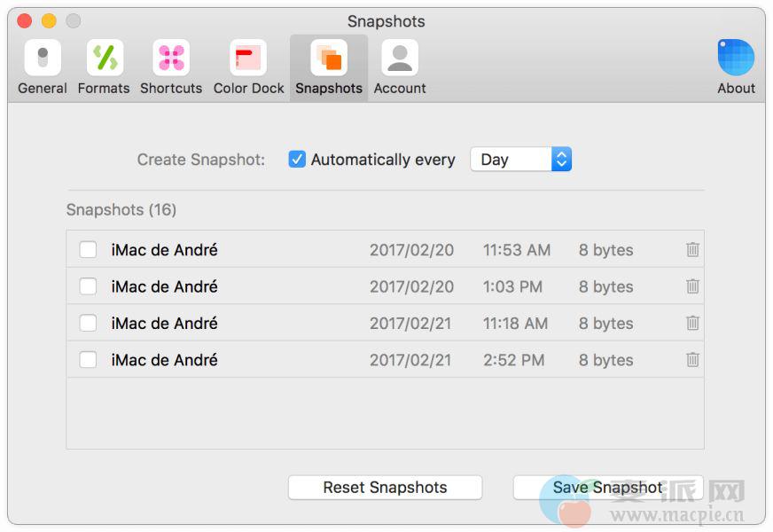The height and width of the screenshot is (532, 773).
Task: Open the Formats preferences pane
Action: click(x=104, y=67)
